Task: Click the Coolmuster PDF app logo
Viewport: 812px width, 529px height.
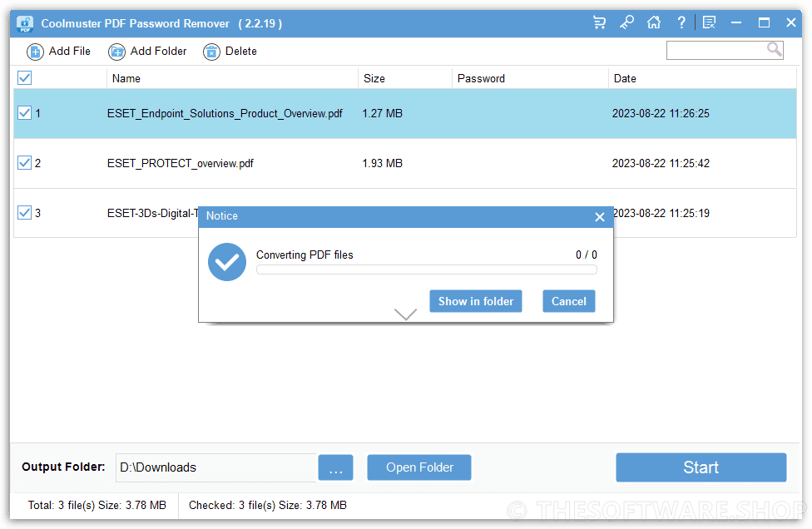Action: [x=25, y=23]
